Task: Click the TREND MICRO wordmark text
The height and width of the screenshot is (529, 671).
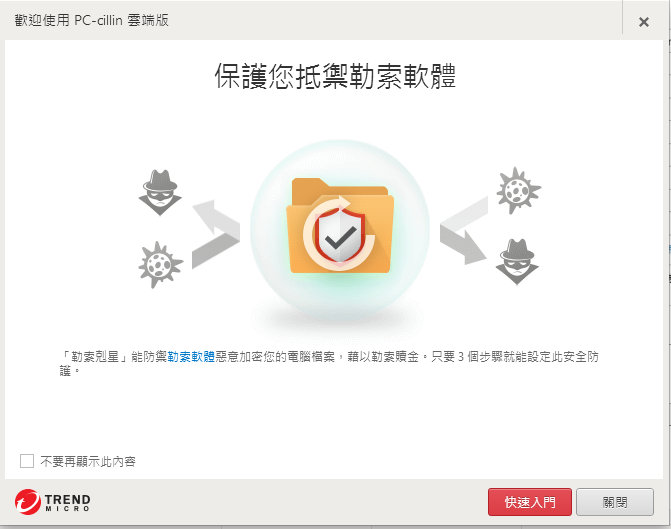Action: 68,502
